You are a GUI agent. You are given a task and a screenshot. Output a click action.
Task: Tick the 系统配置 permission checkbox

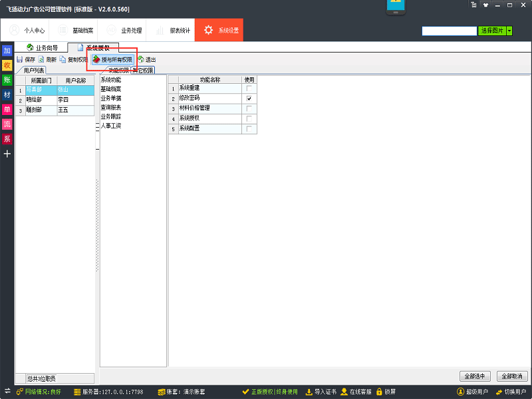pyautogui.click(x=249, y=128)
